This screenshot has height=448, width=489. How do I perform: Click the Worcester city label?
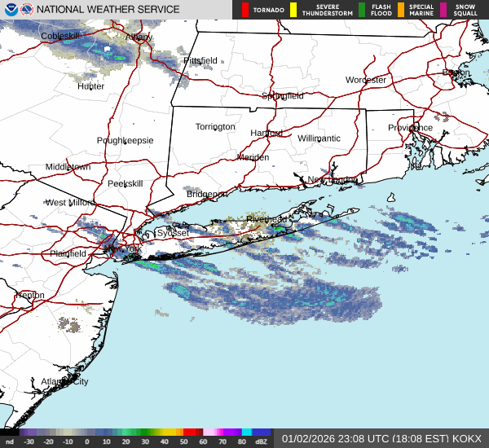(x=365, y=80)
